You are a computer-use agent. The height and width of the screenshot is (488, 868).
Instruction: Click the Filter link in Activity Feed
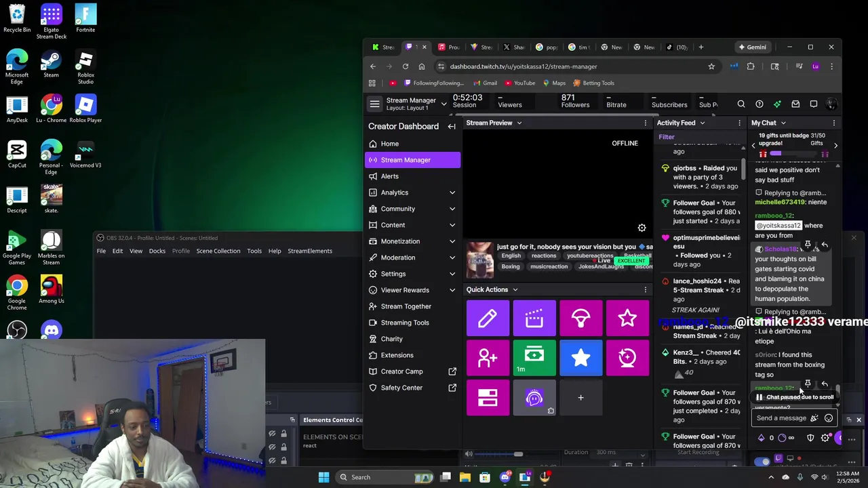point(667,137)
